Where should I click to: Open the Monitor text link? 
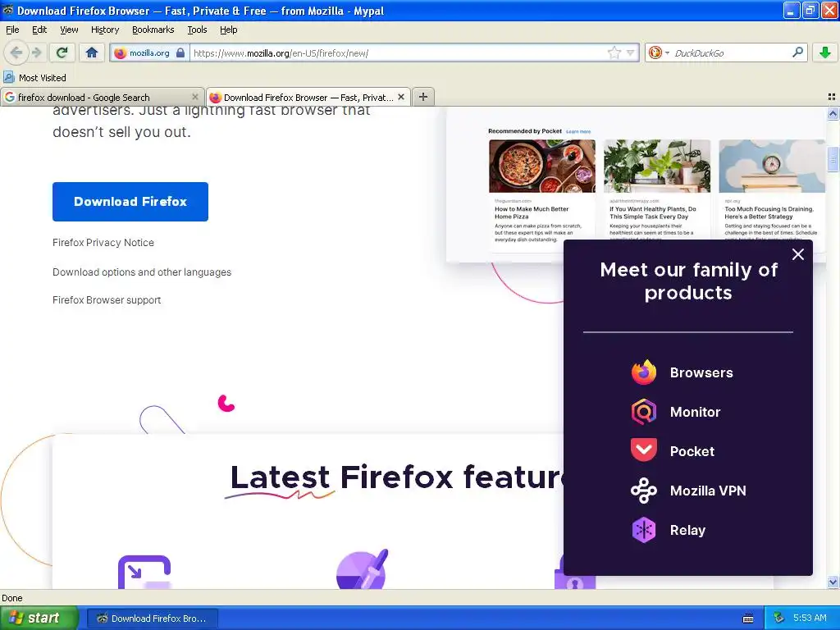(695, 412)
